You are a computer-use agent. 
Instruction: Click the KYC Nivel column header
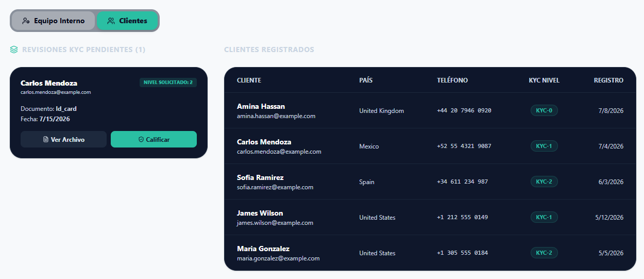544,80
